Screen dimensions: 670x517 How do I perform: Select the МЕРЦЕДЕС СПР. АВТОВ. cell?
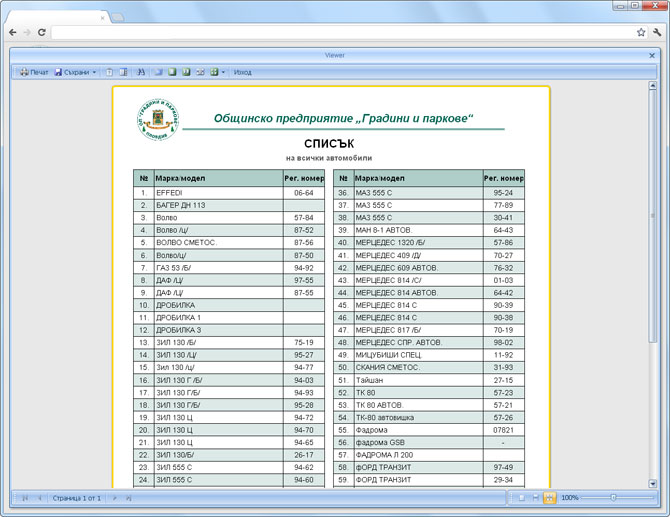[419, 342]
